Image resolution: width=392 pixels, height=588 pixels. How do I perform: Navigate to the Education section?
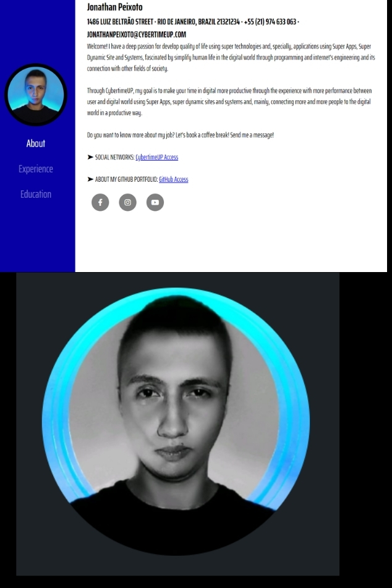[36, 194]
